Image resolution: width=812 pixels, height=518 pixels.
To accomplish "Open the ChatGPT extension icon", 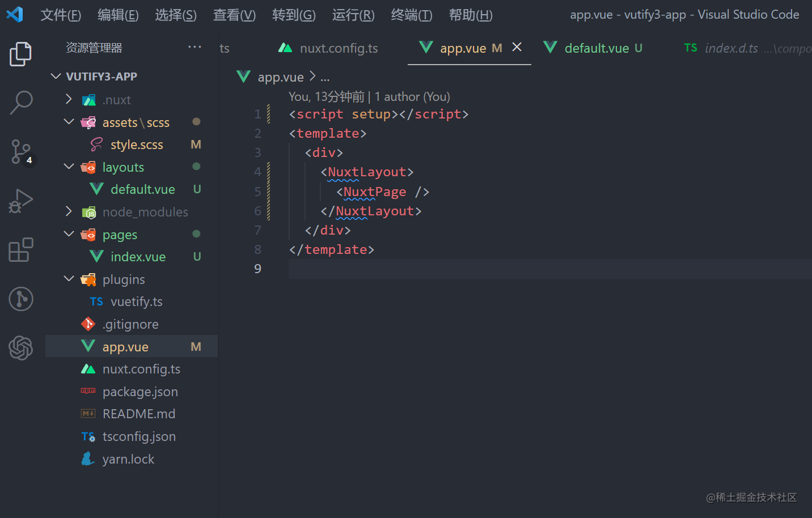I will (x=21, y=347).
